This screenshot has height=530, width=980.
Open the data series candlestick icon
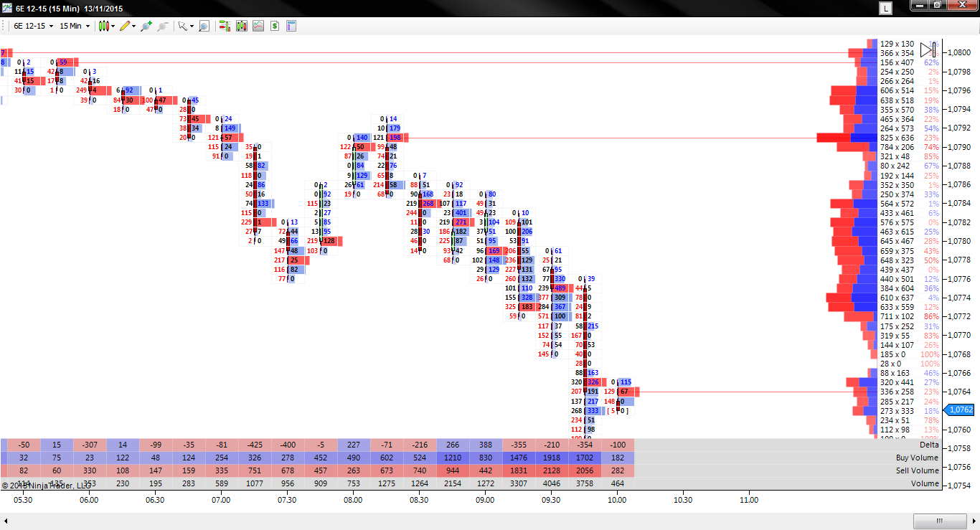241,26
